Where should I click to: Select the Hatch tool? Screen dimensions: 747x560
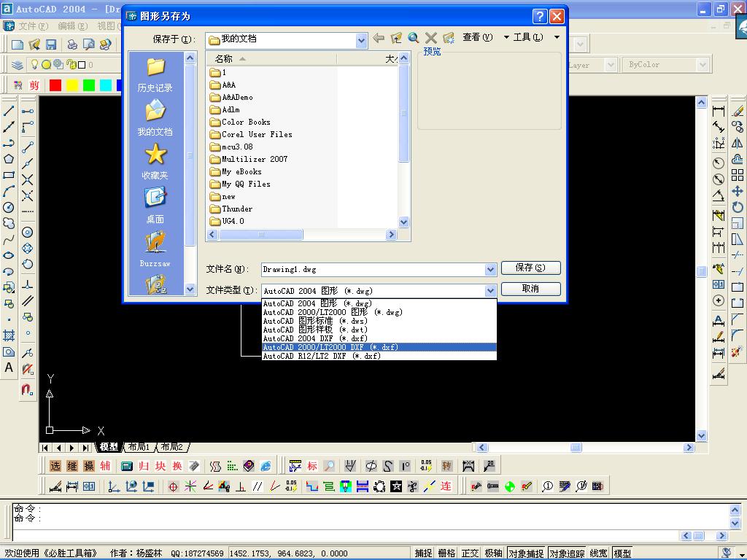[x=9, y=335]
